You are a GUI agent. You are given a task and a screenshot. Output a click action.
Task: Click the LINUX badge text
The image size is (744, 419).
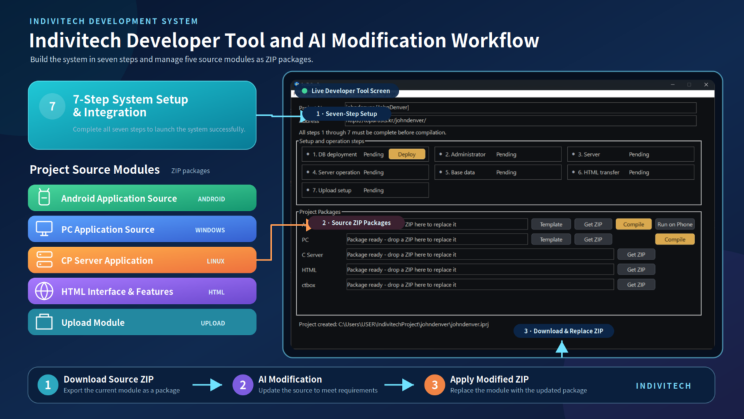[x=215, y=261]
